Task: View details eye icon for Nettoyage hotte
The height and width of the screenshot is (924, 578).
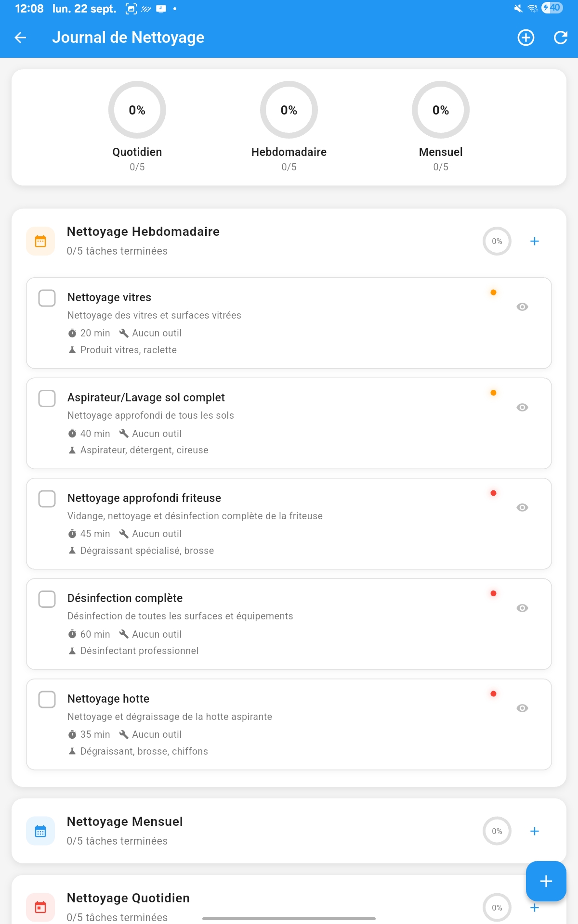Action: [x=522, y=708]
